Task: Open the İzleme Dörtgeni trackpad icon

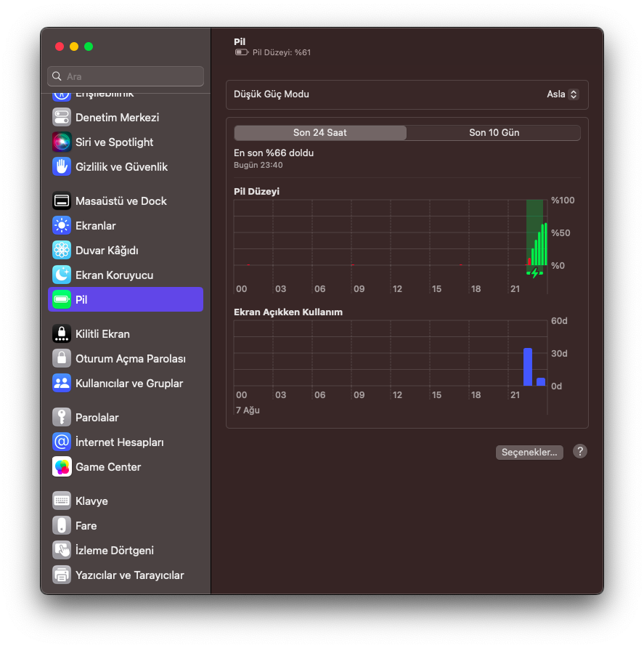Action: point(62,551)
